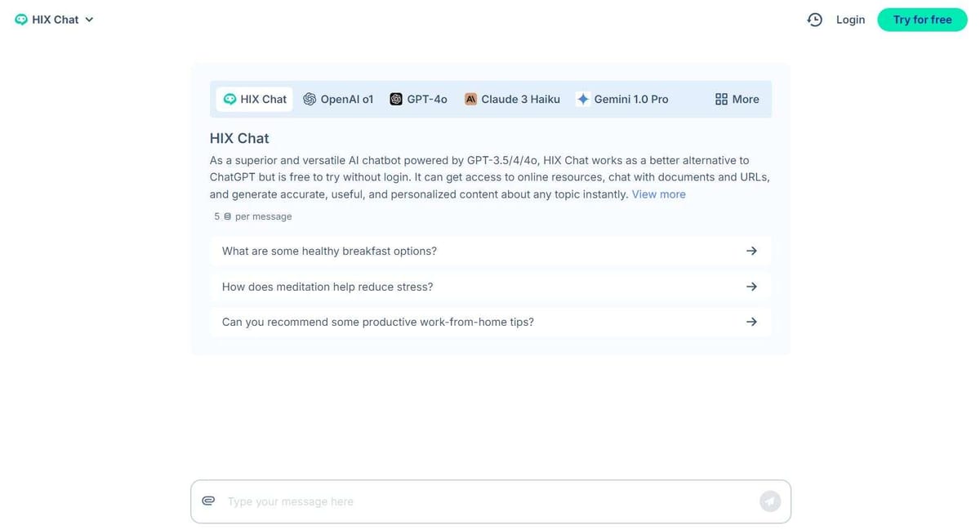The height and width of the screenshot is (530, 980).
Task: Open the More models grid menu
Action: point(737,99)
